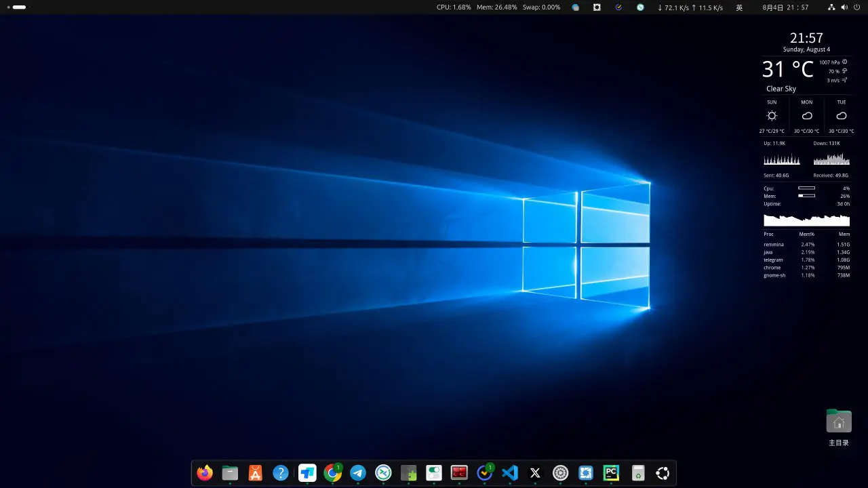The width and height of the screenshot is (868, 488).
Task: Open the 主目录 home folder on desktop
Action: [x=839, y=422]
